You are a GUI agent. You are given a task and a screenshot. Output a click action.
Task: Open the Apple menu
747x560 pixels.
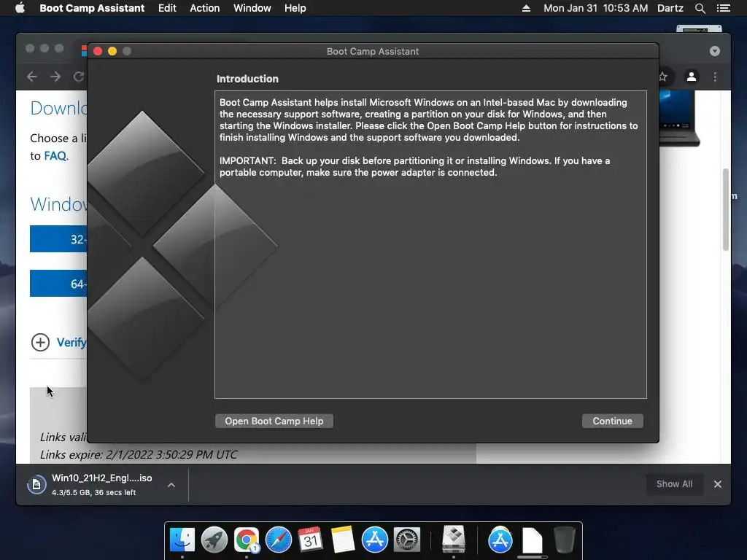[x=20, y=8]
